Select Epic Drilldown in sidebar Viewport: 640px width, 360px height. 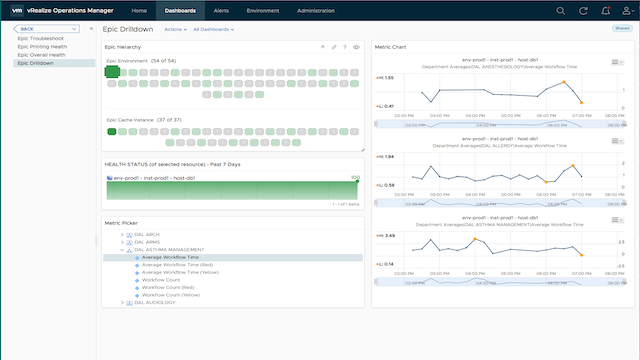pyautogui.click(x=54, y=63)
